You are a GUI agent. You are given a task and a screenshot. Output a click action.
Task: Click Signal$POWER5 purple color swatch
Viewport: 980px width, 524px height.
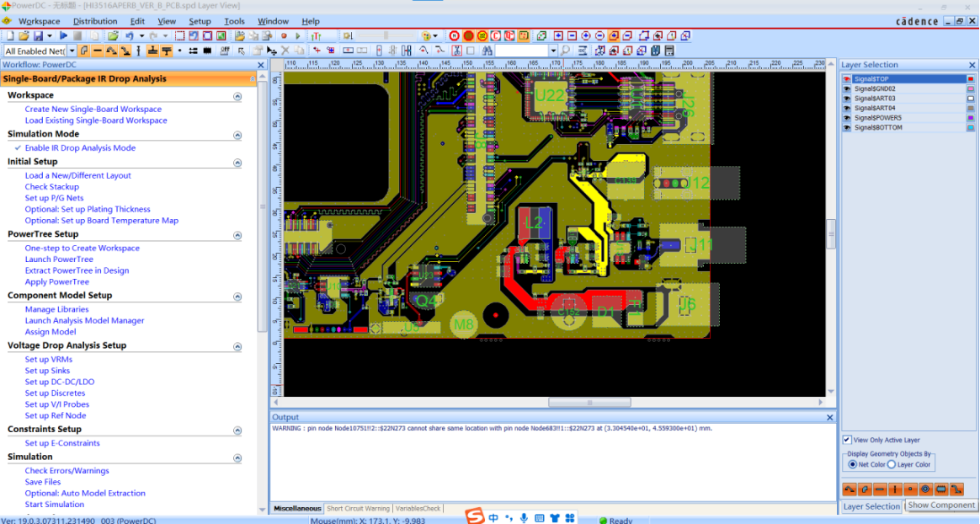click(971, 118)
